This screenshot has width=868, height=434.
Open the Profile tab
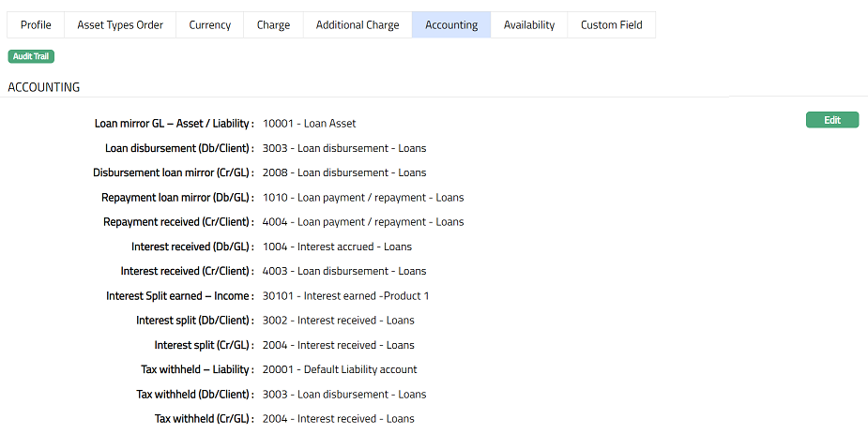pyautogui.click(x=36, y=25)
